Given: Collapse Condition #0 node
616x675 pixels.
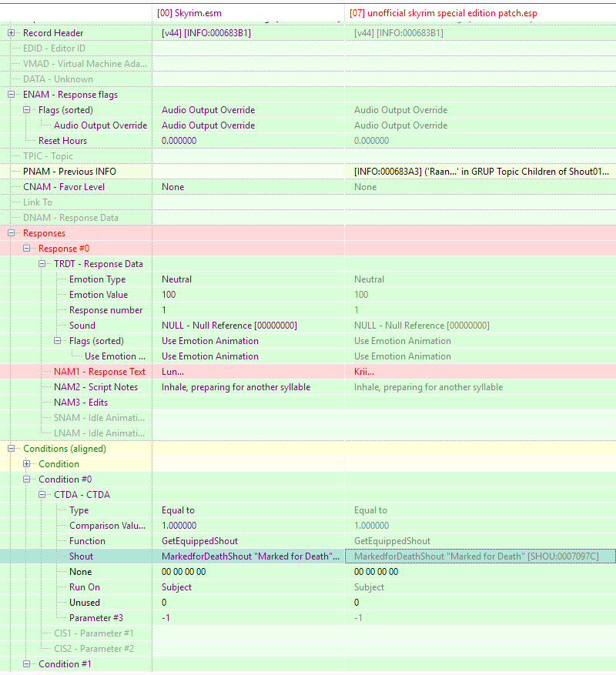Looking at the screenshot, I should tap(27, 480).
